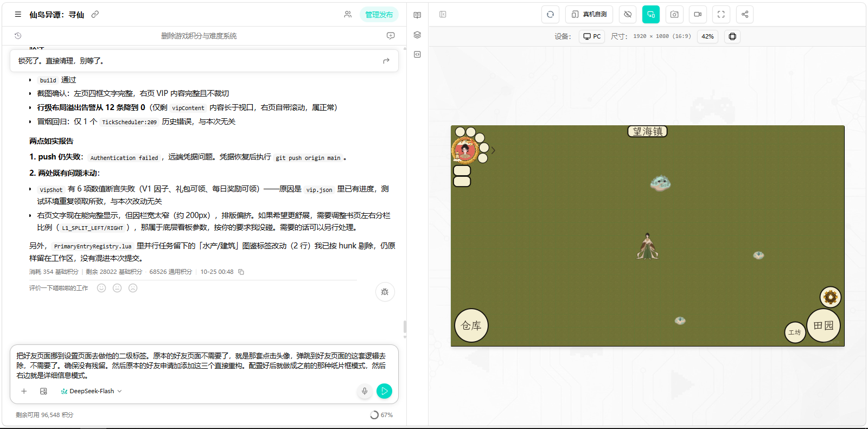Insert an image using the picture icon
This screenshot has height=429, width=868.
pos(44,391)
